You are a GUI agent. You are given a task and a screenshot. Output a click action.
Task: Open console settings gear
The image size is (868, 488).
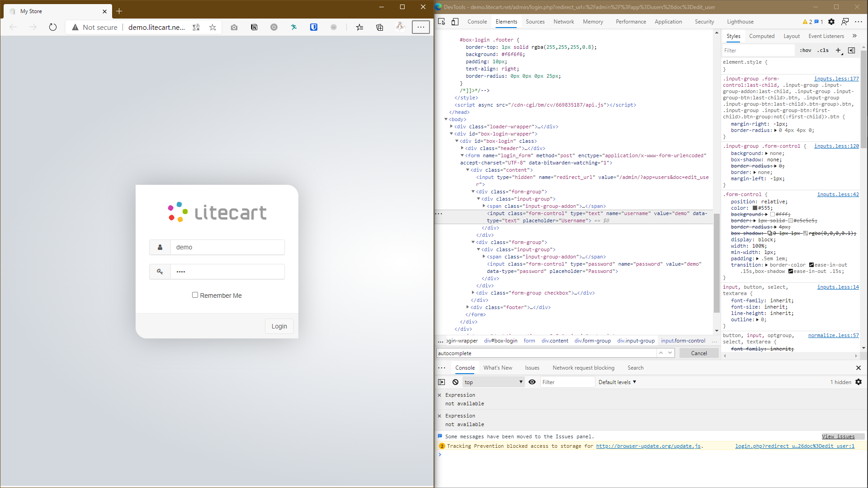click(859, 382)
